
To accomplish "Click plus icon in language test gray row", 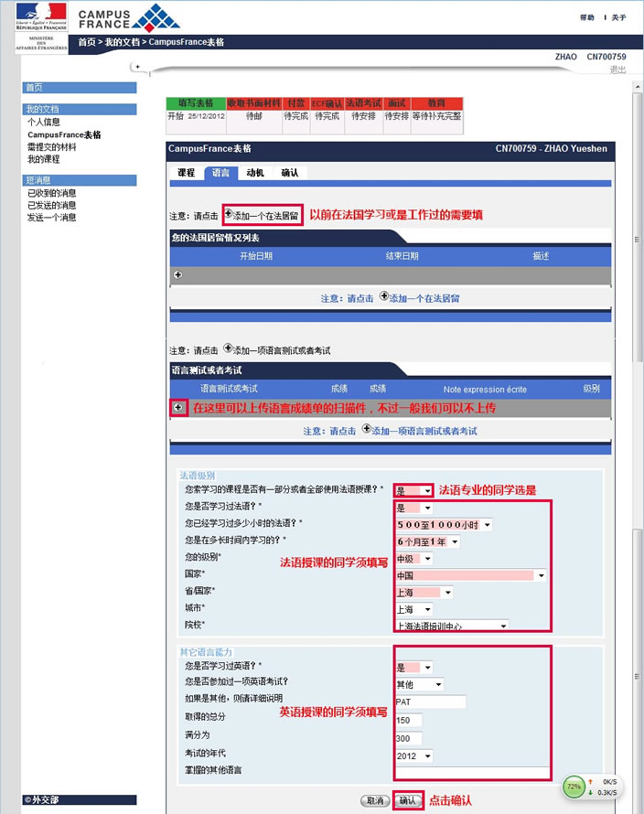I will tap(178, 408).
